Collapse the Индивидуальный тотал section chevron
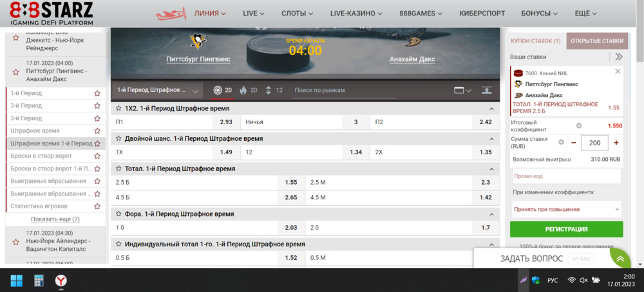The image size is (644, 292). click(491, 244)
